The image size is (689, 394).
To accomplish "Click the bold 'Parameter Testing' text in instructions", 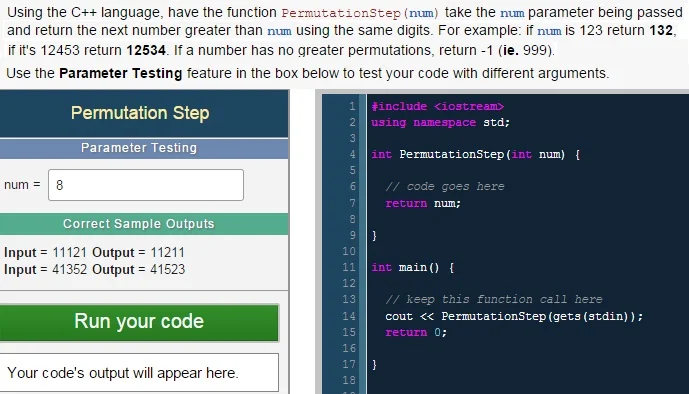I will (120, 73).
